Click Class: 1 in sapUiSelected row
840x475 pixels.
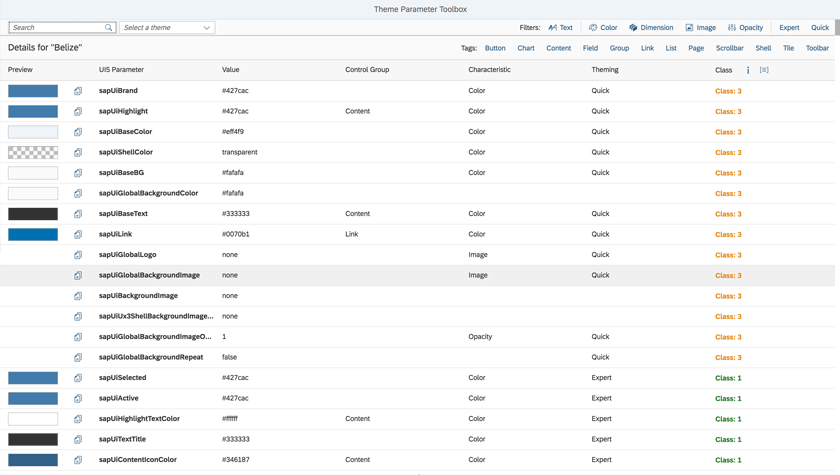click(728, 378)
